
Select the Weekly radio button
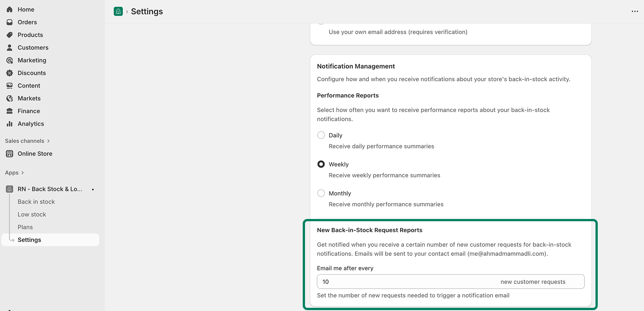(x=321, y=164)
